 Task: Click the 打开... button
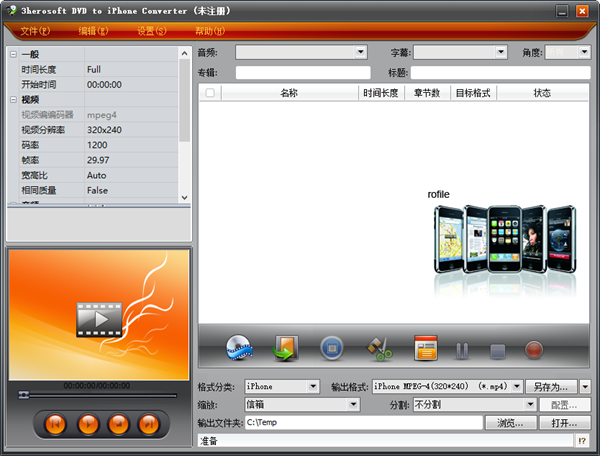tap(565, 423)
